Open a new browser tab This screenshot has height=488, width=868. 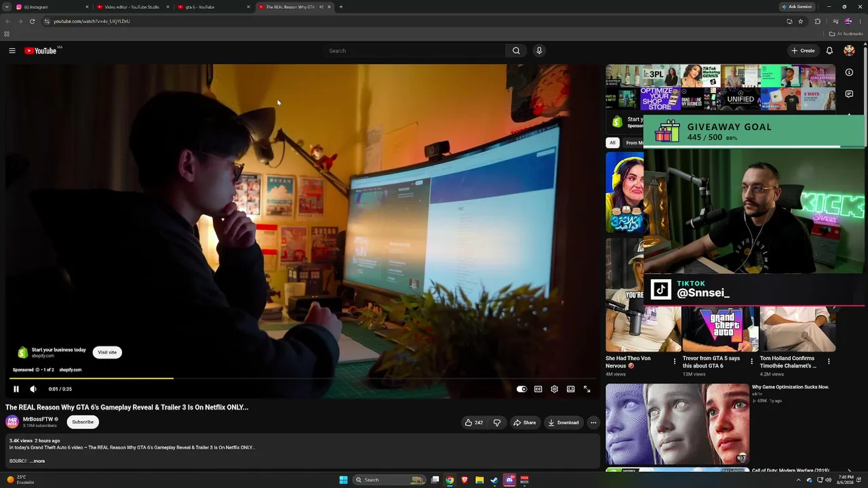[x=340, y=7]
